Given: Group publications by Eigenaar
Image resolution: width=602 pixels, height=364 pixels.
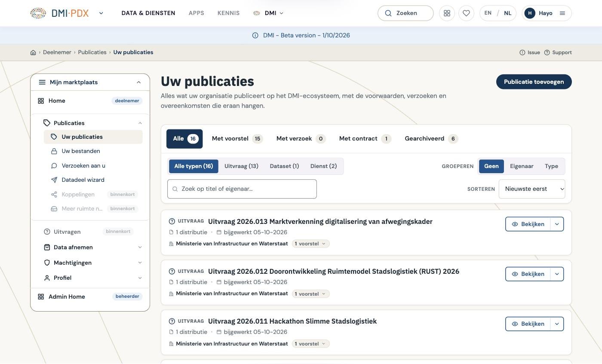Looking at the screenshot, I should tap(522, 166).
